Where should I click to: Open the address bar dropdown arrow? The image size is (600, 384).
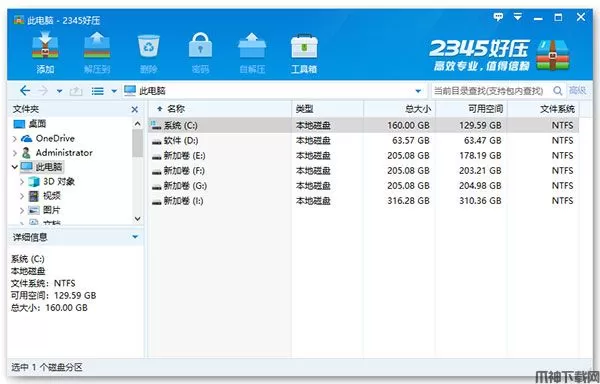418,91
